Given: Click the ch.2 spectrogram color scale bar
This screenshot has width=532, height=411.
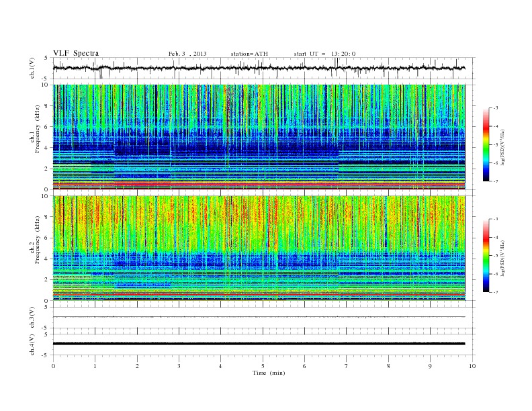Looking at the screenshot, I should click(x=486, y=255).
